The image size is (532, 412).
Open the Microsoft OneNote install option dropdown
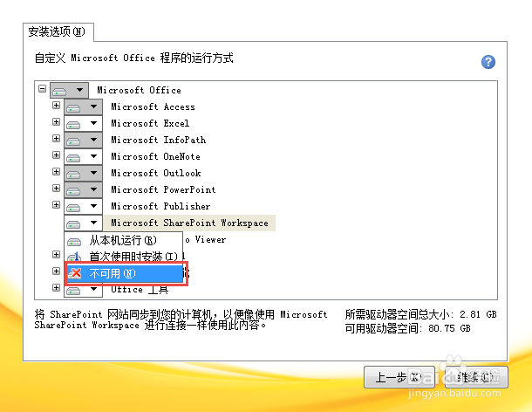[83, 156]
